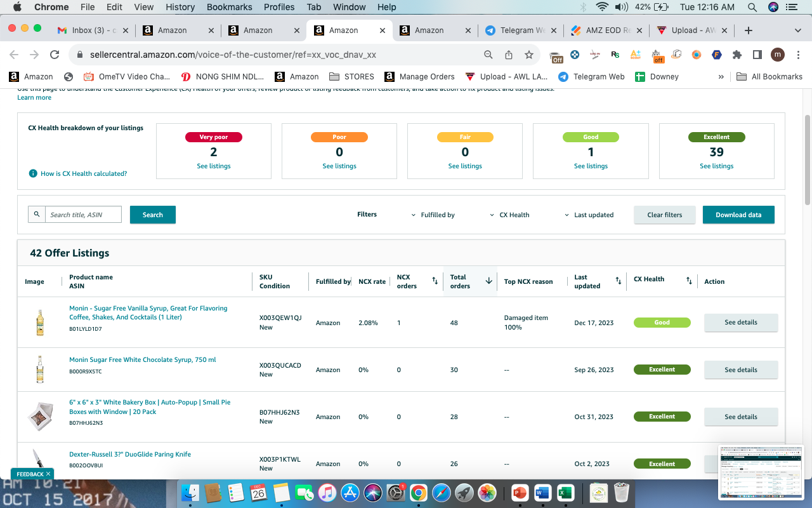Open See listings under Excellent
812x508 pixels.
[717, 166]
